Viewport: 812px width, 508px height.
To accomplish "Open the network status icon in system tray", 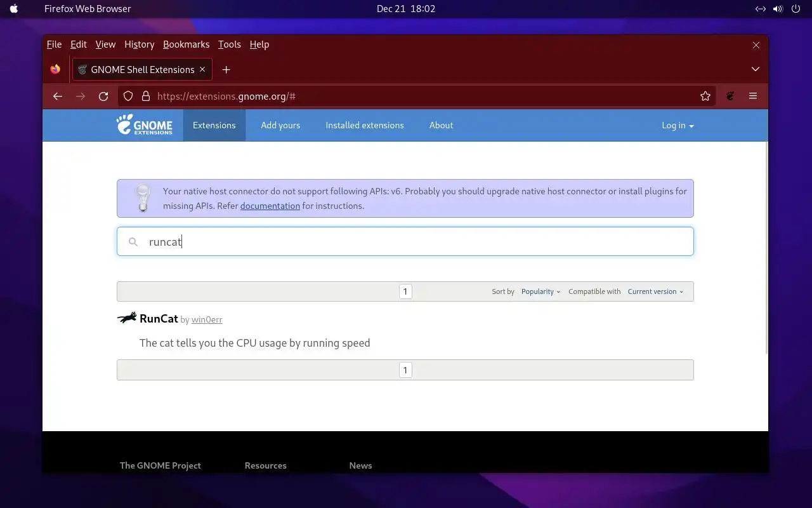I will click(760, 9).
